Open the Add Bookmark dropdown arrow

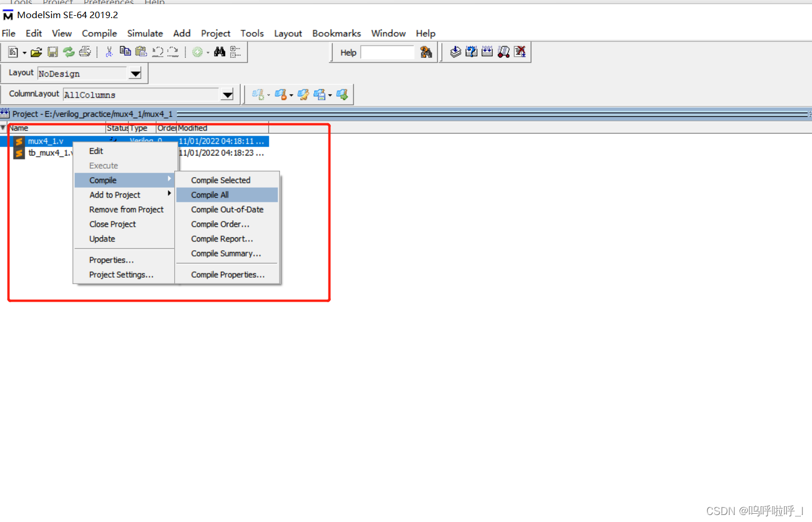click(208, 53)
